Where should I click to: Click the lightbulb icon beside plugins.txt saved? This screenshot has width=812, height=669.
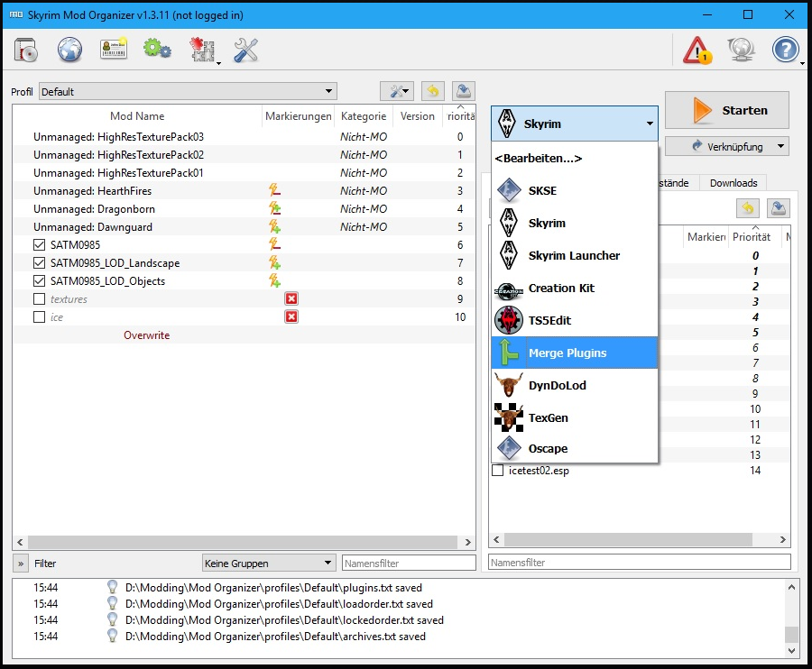click(x=112, y=587)
